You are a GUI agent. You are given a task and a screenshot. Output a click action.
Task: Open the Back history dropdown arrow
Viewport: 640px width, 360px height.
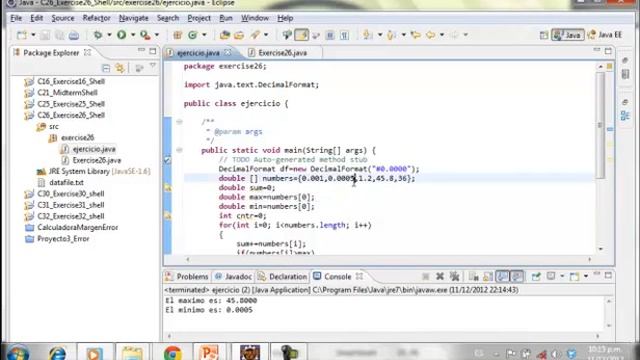tap(442, 35)
